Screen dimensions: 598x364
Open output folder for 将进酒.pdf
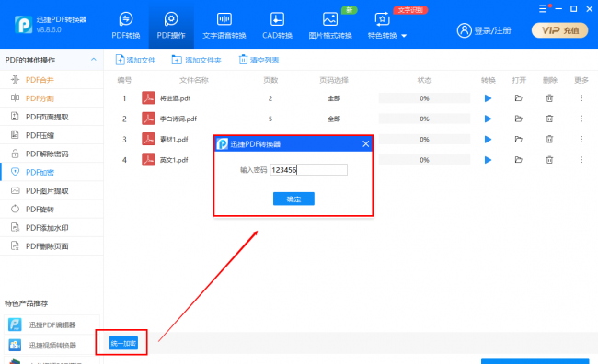click(x=518, y=98)
